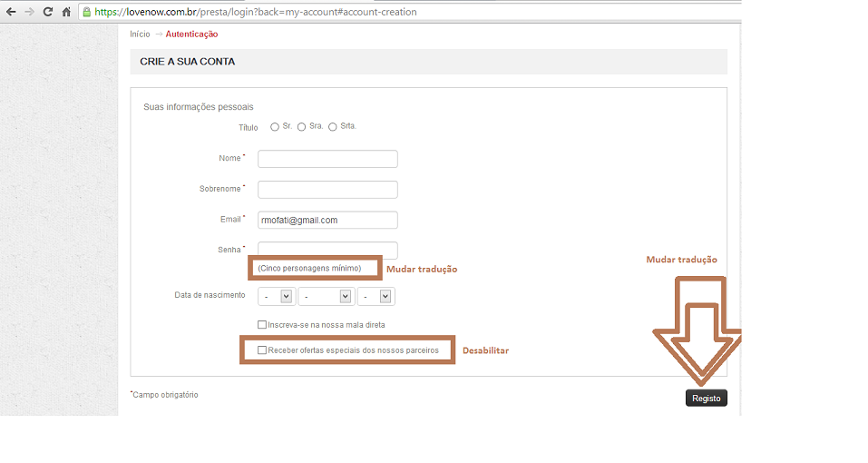The height and width of the screenshot is (463, 868).
Task: Click the (Cinco personagens mínimo) hint text
Action: 309,268
